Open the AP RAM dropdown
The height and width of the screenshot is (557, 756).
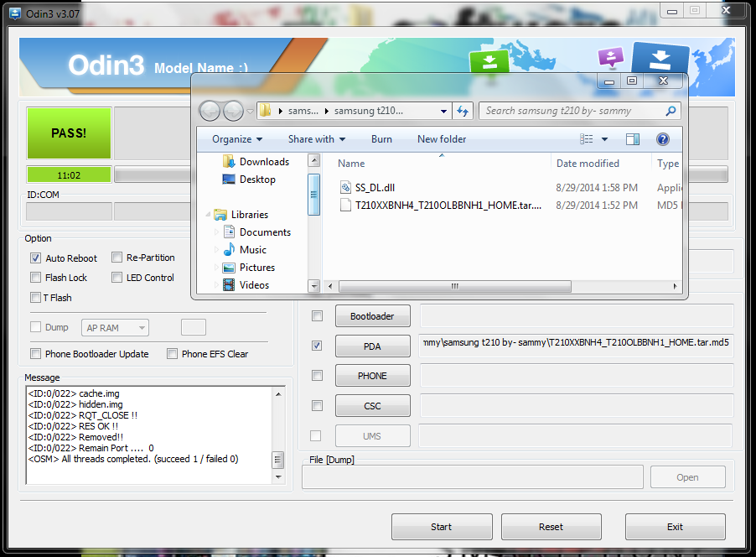pos(115,328)
